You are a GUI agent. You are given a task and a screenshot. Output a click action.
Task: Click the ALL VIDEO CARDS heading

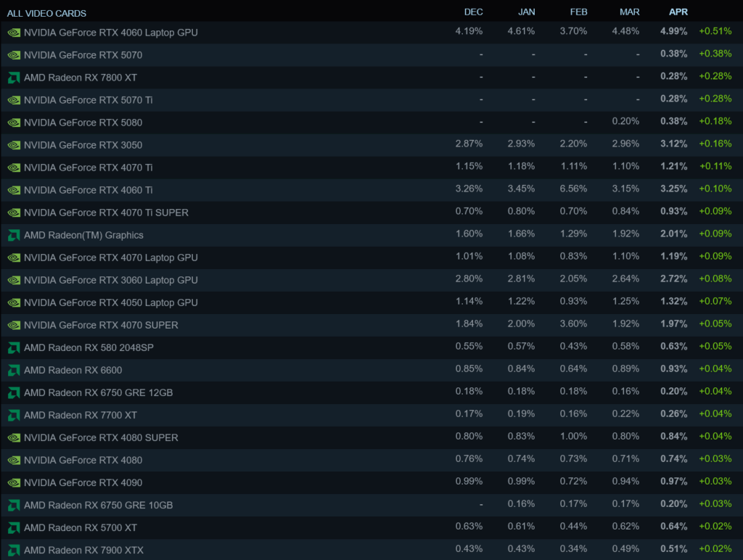pos(46,13)
